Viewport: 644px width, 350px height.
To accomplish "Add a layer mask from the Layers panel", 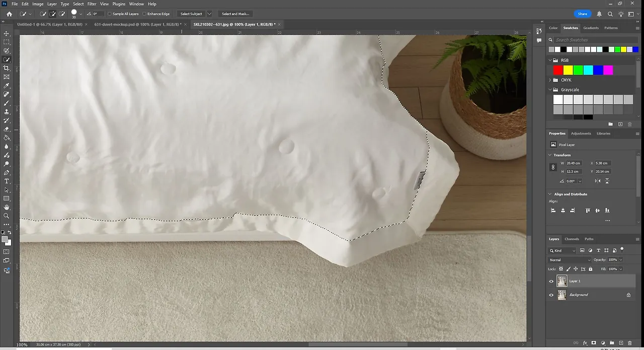I will click(594, 343).
